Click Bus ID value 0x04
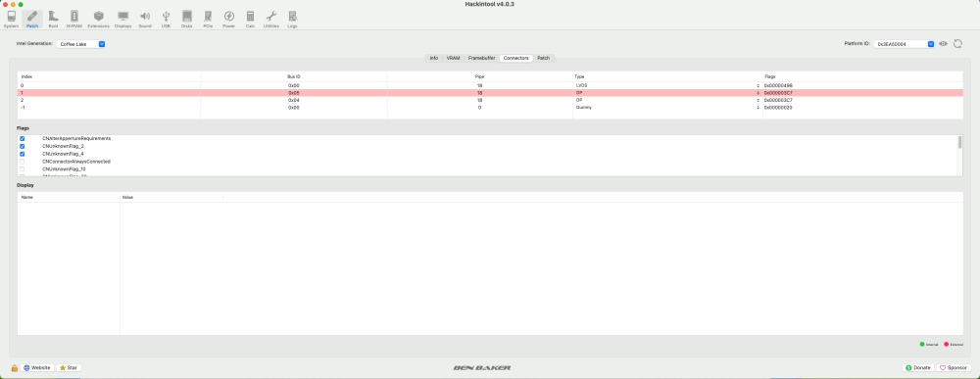This screenshot has height=379, width=980. point(294,100)
